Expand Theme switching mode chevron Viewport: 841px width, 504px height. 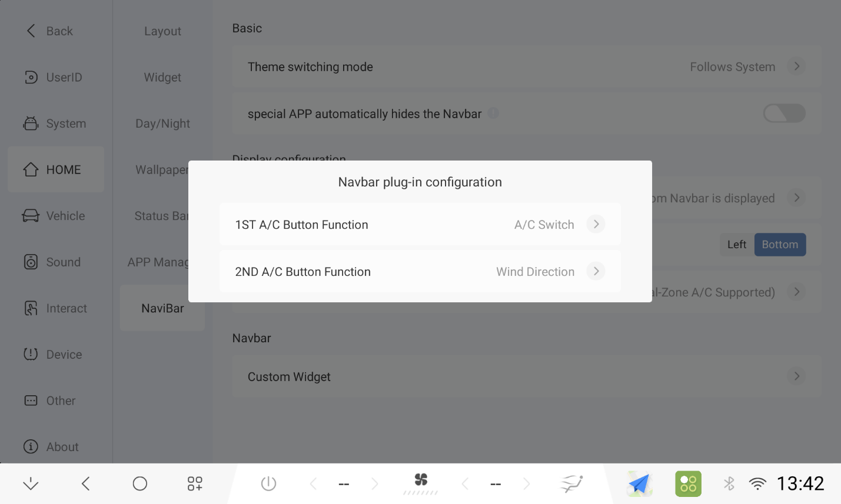click(x=797, y=66)
